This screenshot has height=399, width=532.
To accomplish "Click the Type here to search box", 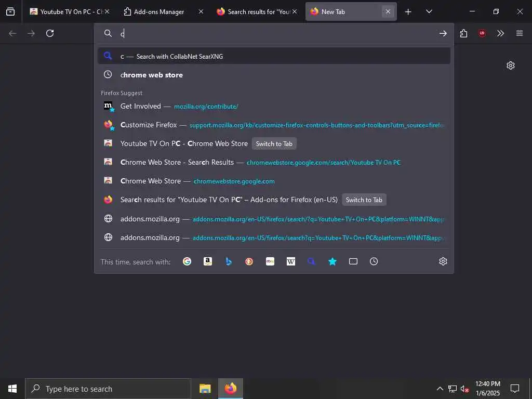I will pyautogui.click(x=108, y=389).
